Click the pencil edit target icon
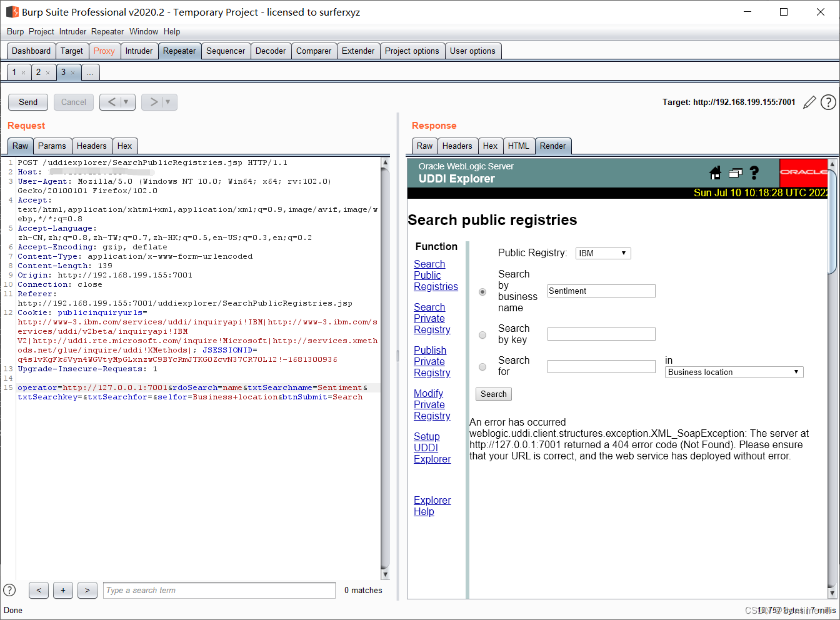The image size is (840, 620). [809, 102]
